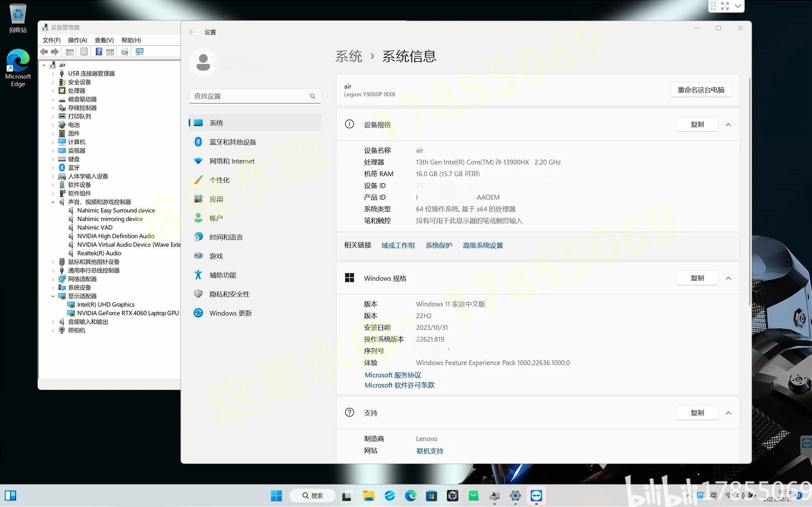The image size is (812, 507).
Task: Select 时间和语言 in Settings navigation
Action: click(255, 237)
